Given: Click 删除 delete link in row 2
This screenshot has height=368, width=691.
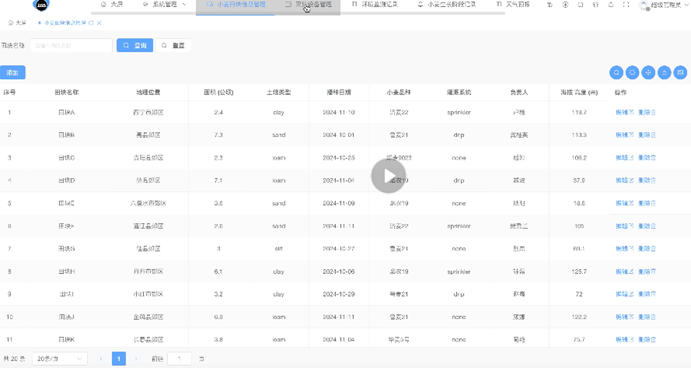Looking at the screenshot, I should pyautogui.click(x=647, y=135).
